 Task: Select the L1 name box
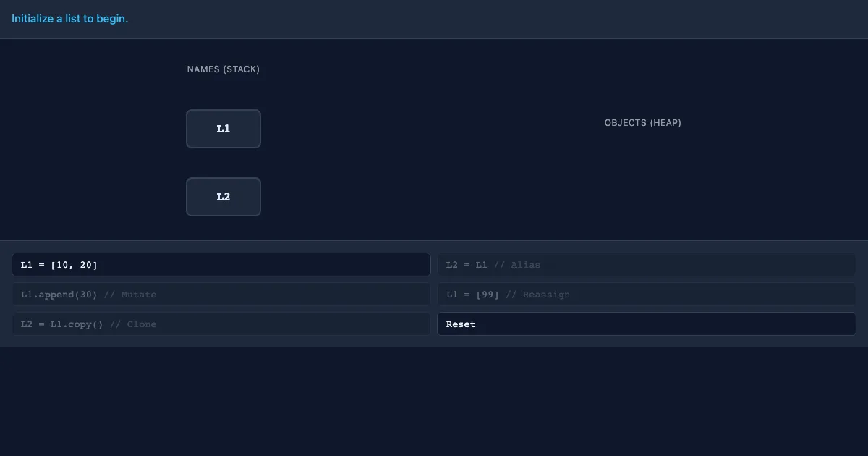click(x=224, y=129)
